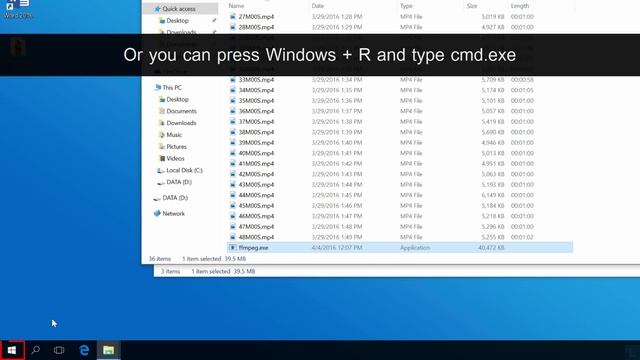Click the 6,149 KB size cell
This screenshot has width=640, height=360.
pyautogui.click(x=493, y=195)
